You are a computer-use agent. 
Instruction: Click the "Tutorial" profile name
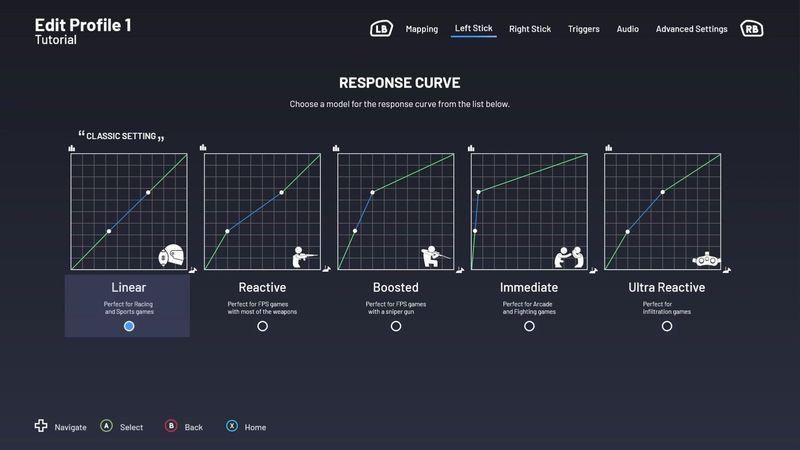pos(56,40)
